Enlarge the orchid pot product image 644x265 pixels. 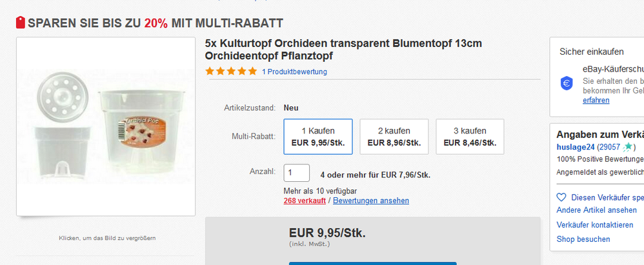[x=106, y=126]
